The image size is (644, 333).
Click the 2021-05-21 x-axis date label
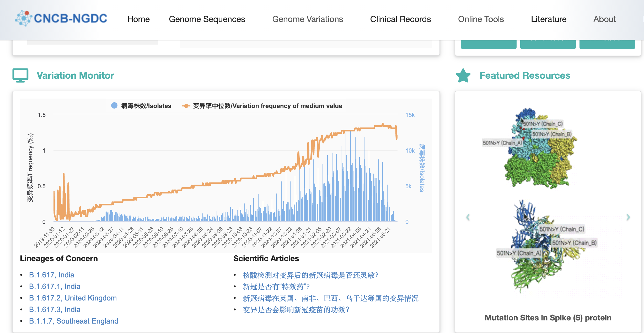point(380,237)
